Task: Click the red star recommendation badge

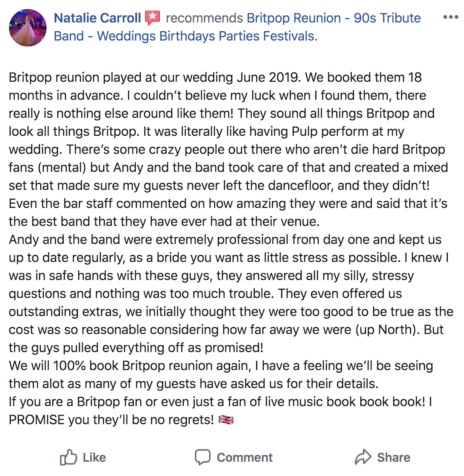Action: [152, 18]
